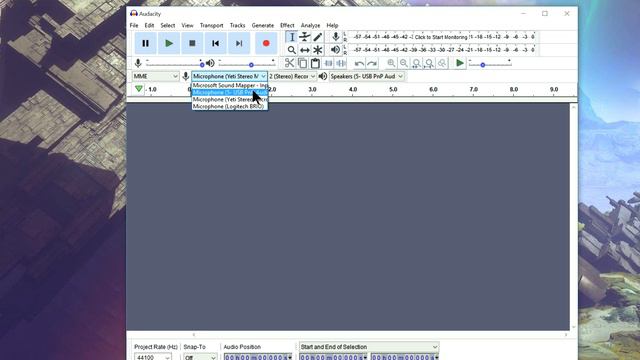Zoom out with the magnifier minus icon
The width and height of the screenshot is (640, 360).
(x=404, y=63)
